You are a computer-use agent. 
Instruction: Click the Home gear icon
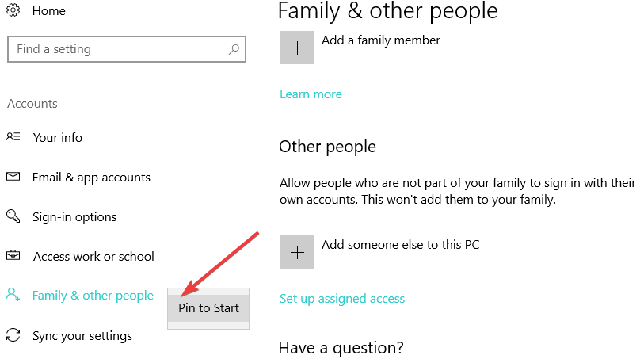click(13, 11)
